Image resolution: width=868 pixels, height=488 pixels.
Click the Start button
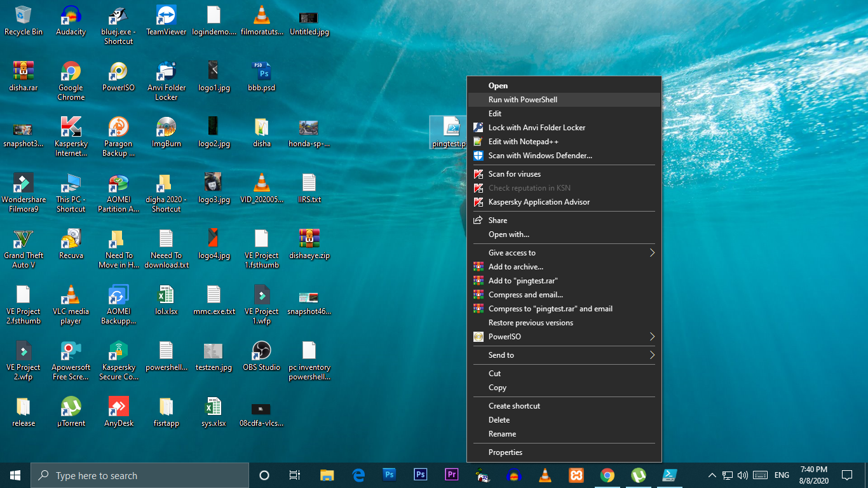coord(13,475)
